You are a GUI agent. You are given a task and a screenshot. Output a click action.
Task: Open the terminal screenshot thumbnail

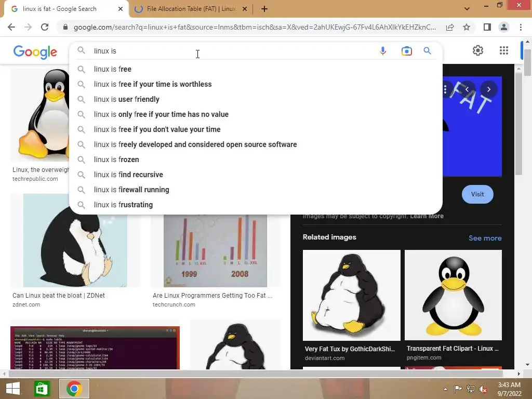pyautogui.click(x=95, y=348)
